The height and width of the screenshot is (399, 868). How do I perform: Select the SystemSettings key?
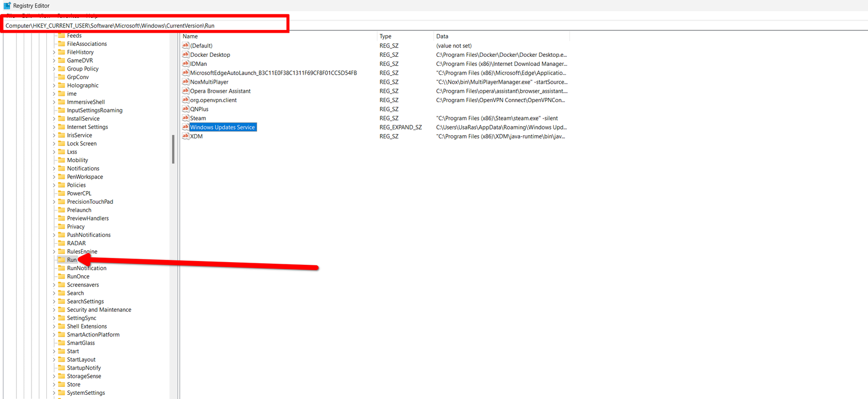pos(86,393)
